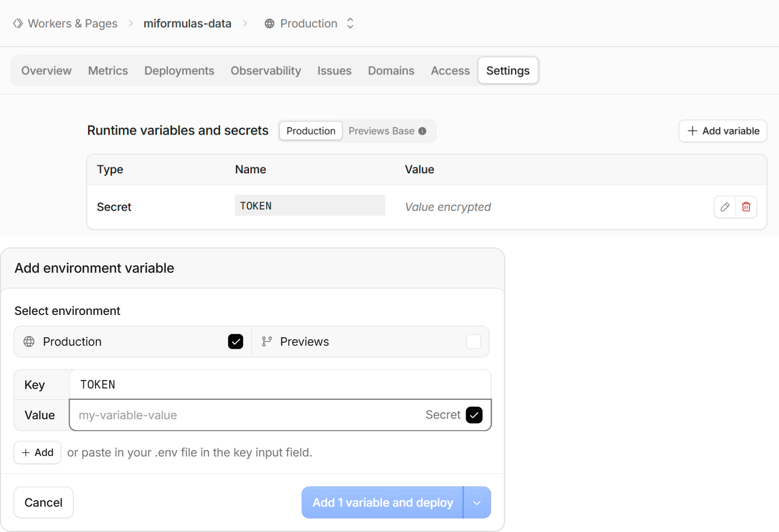This screenshot has width=779, height=532.
Task: Open the Observability tab
Action: click(266, 71)
